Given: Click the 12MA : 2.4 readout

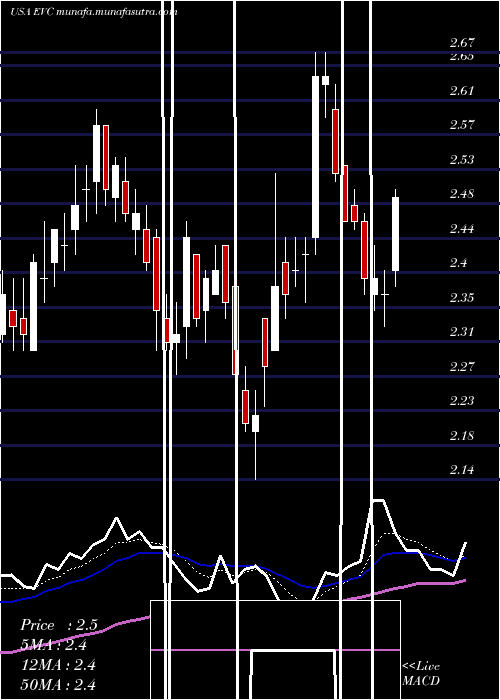Looking at the screenshot, I should coord(58,665).
